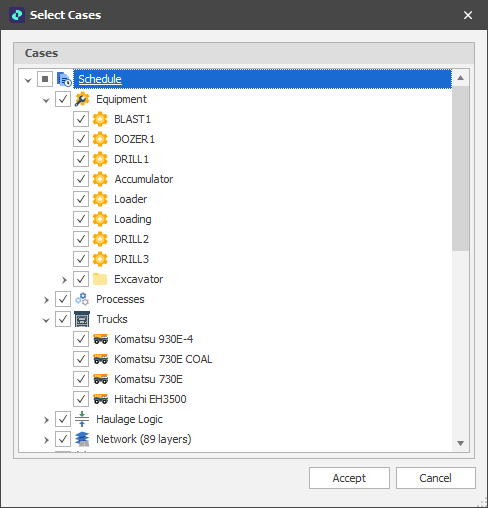Click the Accept button
488x508 pixels.
[349, 478]
